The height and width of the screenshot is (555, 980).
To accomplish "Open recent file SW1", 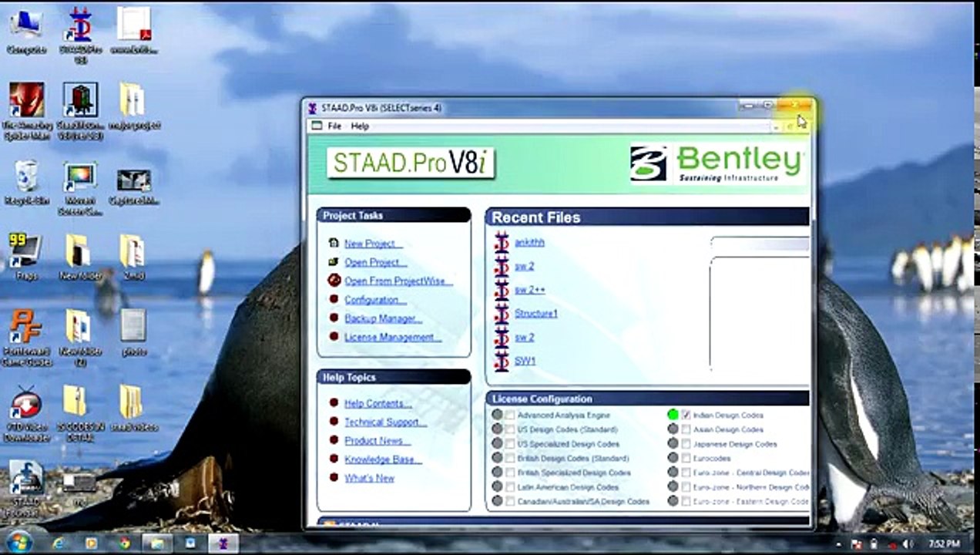I will (x=525, y=361).
